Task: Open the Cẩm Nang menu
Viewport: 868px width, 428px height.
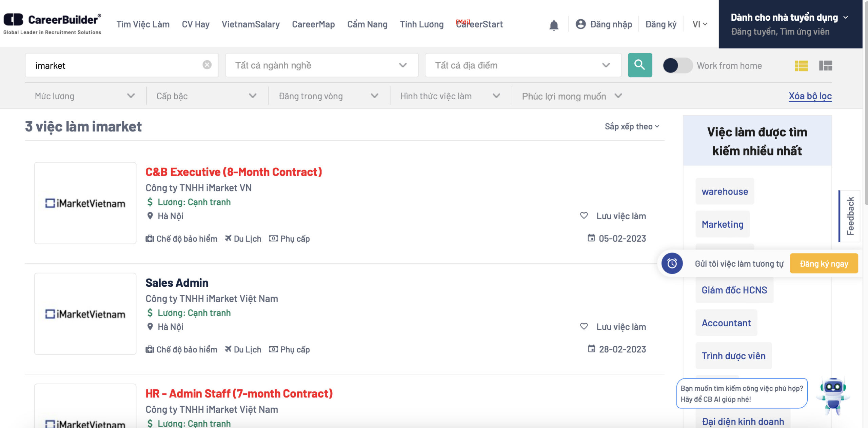Action: (367, 24)
